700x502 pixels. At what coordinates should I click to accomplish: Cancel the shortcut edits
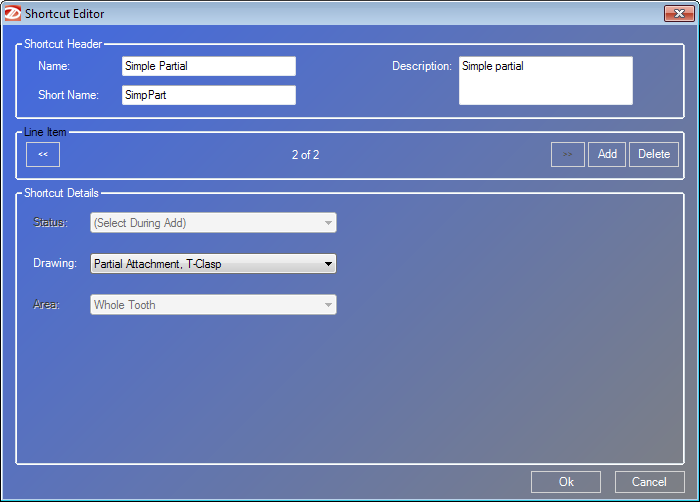pos(650,482)
